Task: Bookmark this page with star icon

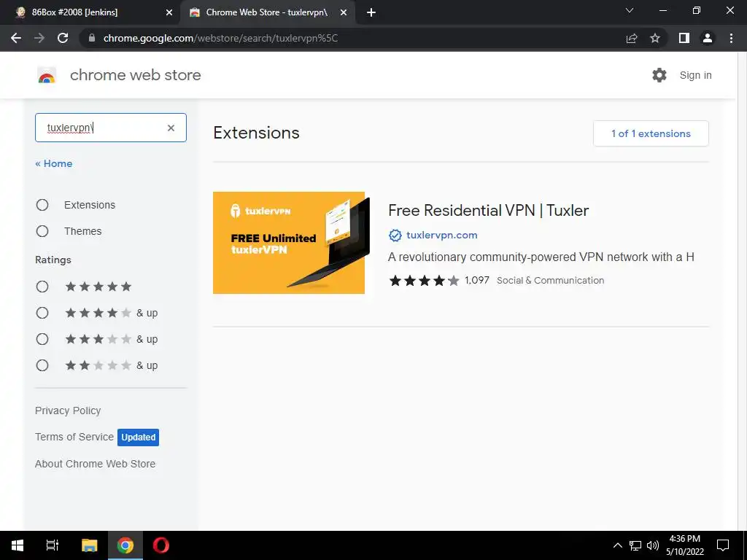Action: coord(655,38)
